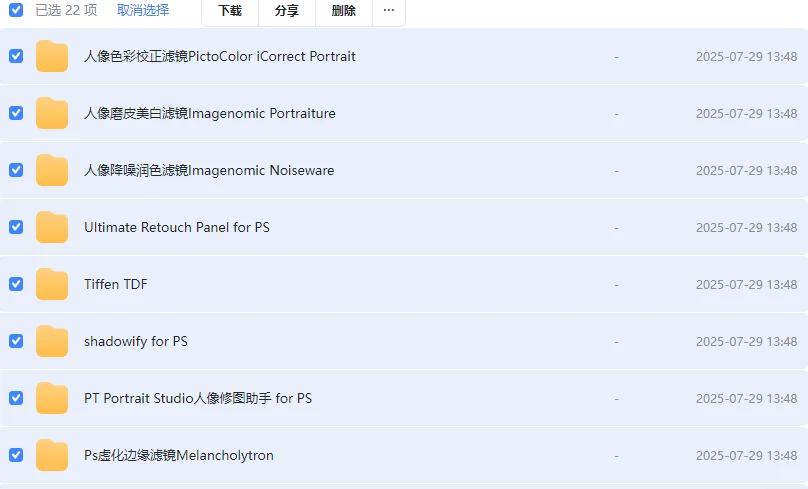Open the shadowify for PS name
This screenshot has width=808, height=489.
tap(136, 341)
